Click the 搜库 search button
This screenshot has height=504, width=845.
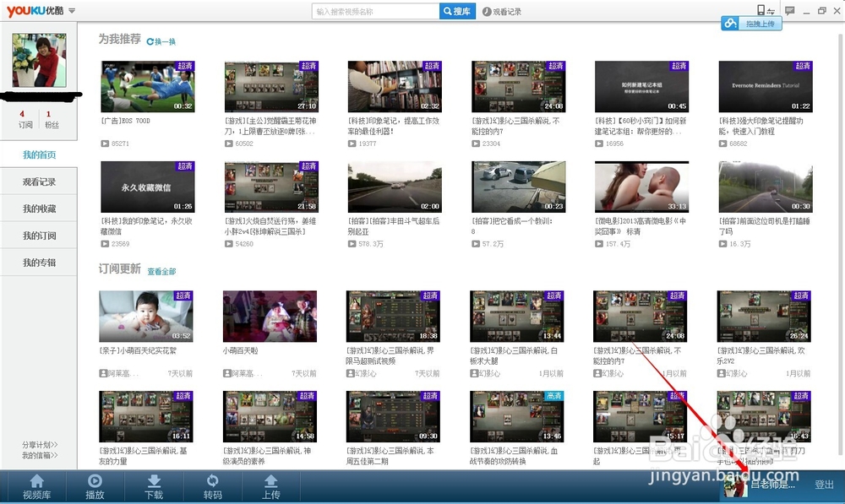point(457,11)
